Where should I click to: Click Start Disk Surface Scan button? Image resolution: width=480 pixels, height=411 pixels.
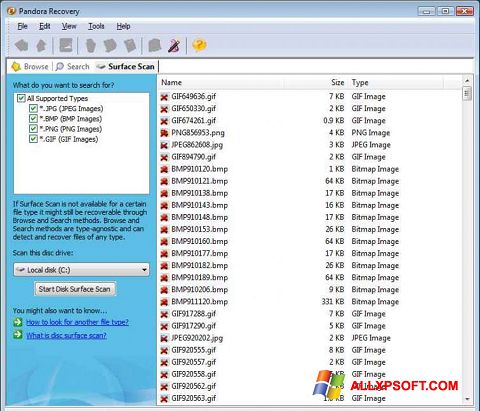[x=75, y=289]
